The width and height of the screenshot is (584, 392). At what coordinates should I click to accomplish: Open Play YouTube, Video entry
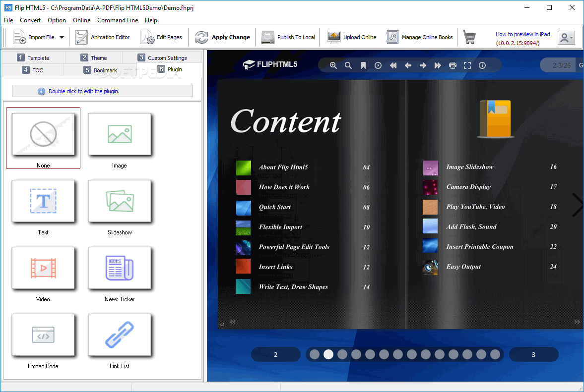475,207
